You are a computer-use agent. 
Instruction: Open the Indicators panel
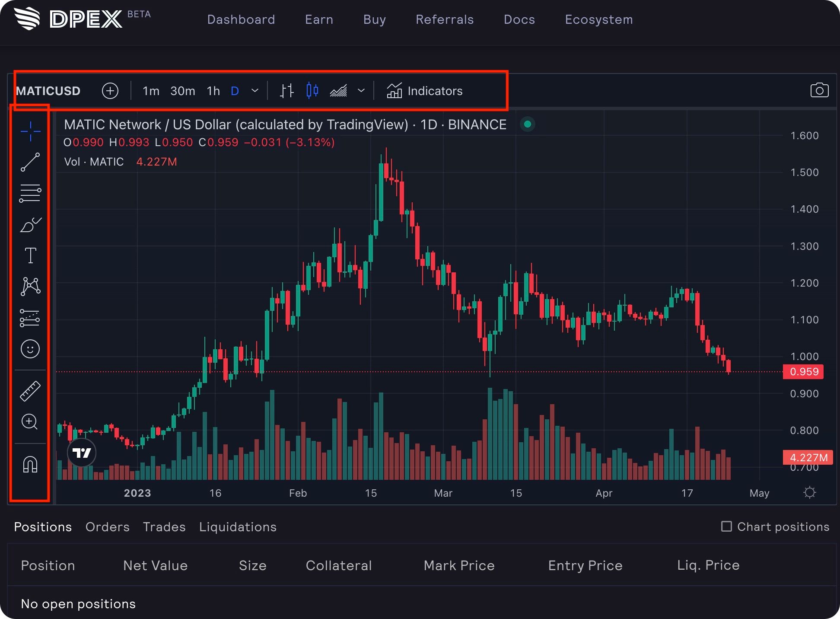424,91
